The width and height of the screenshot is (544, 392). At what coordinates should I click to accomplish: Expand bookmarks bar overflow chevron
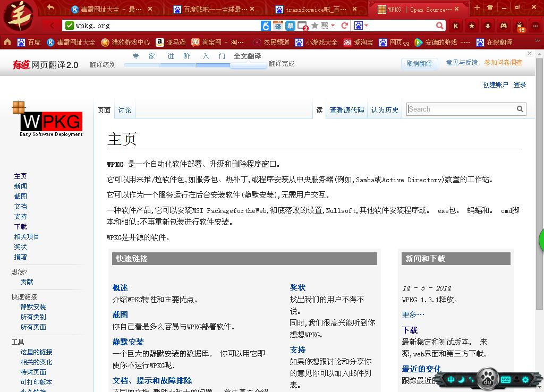pos(538,41)
